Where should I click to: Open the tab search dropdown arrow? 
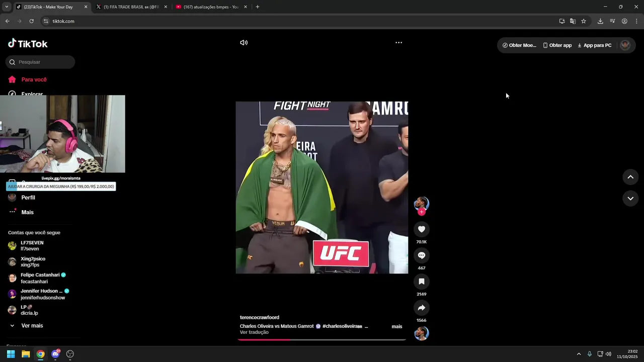6,7
